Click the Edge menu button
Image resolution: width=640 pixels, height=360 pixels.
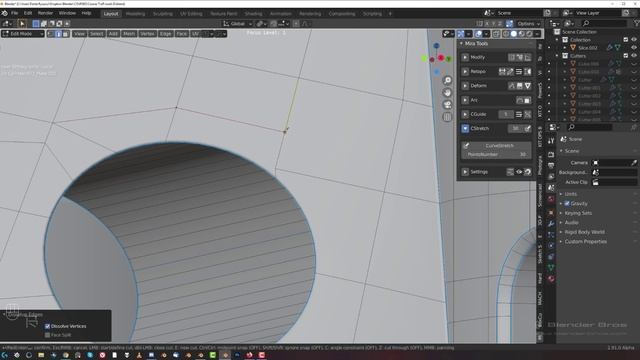[165, 34]
